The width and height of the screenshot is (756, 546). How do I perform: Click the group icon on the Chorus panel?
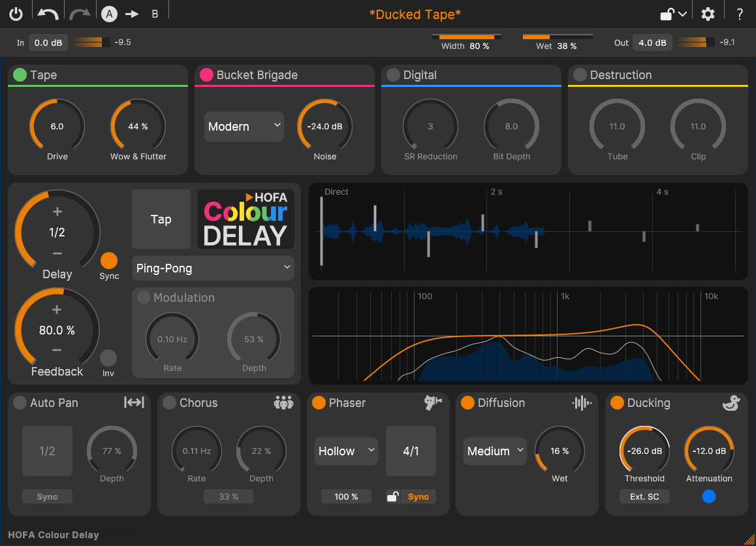coord(283,403)
